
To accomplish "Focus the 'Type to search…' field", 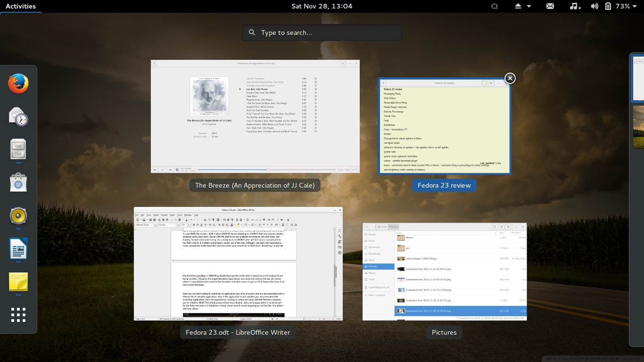I will 322,33.
